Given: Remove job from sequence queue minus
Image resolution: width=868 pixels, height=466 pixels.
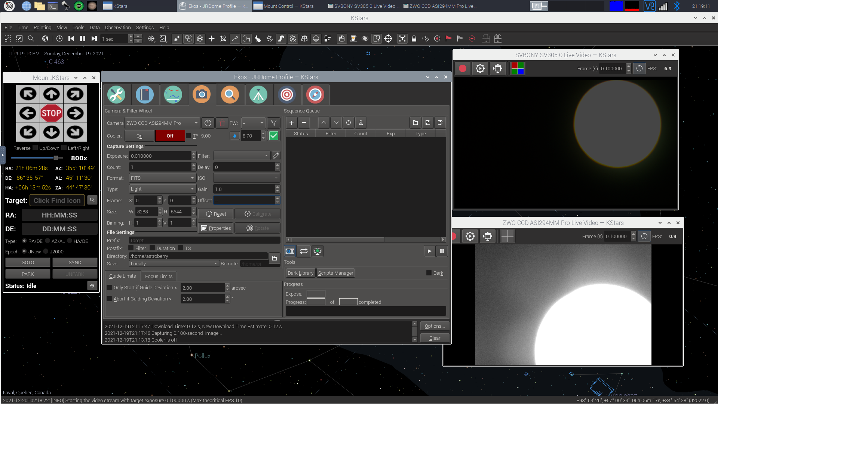Looking at the screenshot, I should pos(304,123).
